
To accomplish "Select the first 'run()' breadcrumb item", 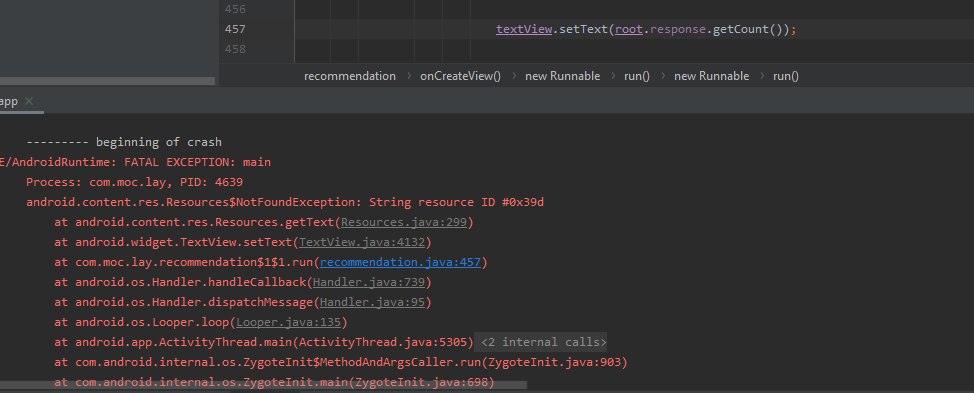I will [637, 76].
